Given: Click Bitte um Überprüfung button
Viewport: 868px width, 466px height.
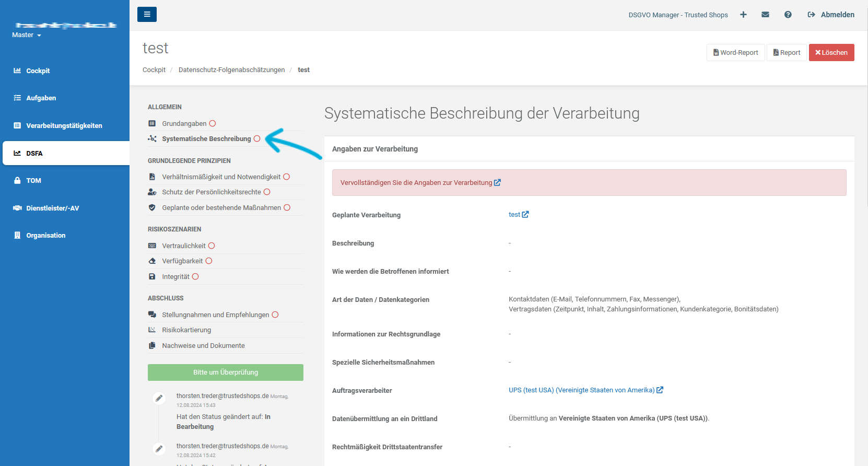Looking at the screenshot, I should click(226, 372).
